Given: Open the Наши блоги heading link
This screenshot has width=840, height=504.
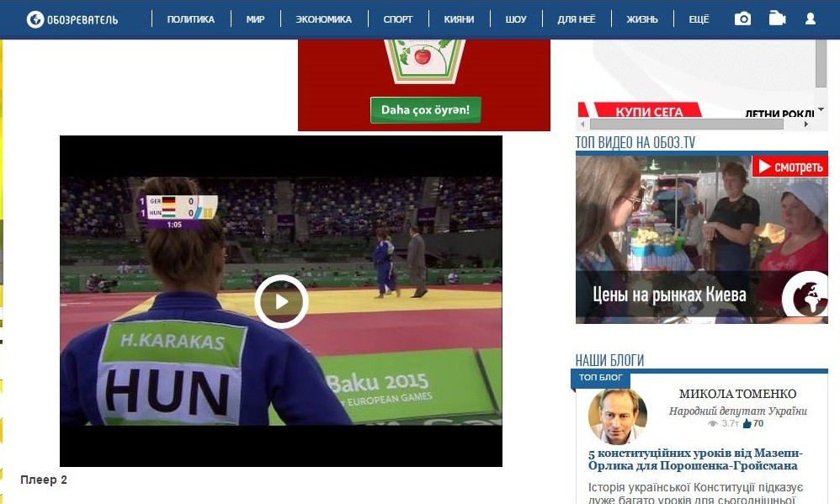Looking at the screenshot, I should click(609, 360).
